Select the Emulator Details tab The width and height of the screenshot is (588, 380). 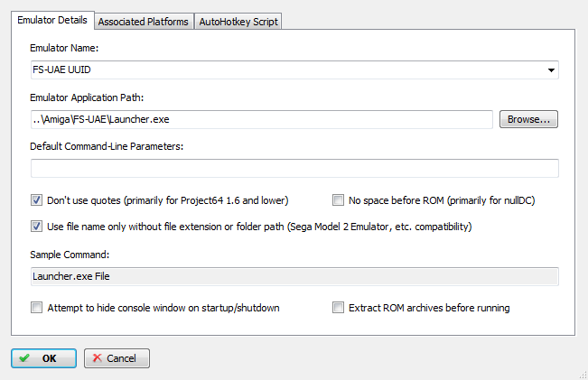[x=52, y=20]
